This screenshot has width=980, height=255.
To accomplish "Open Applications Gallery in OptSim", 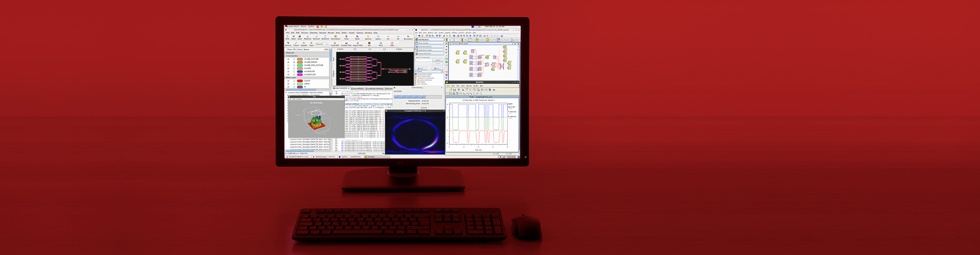I will tap(430, 50).
